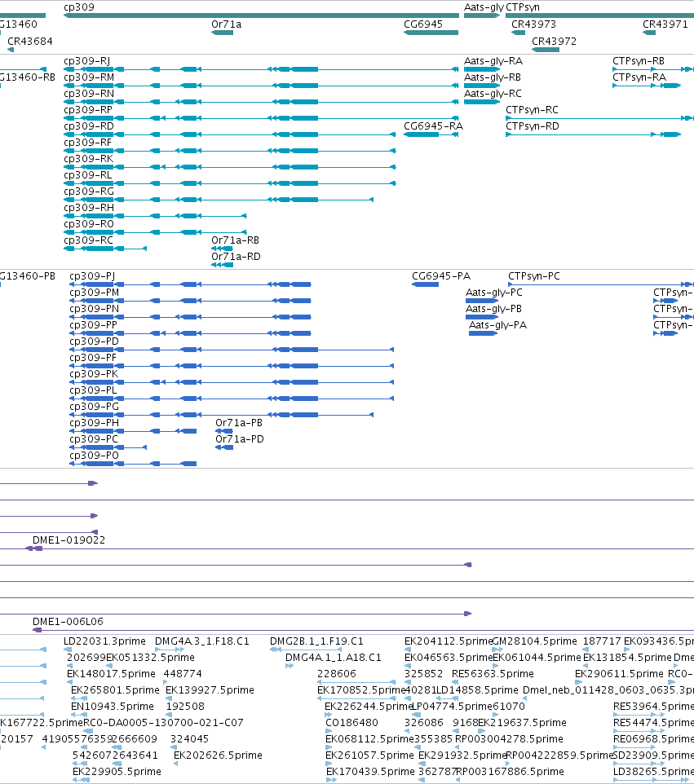
Task: Select the cp309-PL protein label
Action: point(93,390)
